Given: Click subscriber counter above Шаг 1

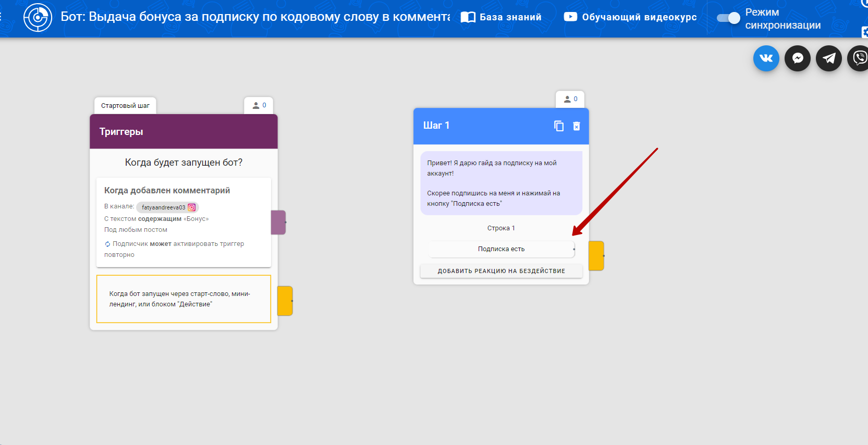Looking at the screenshot, I should (x=570, y=99).
